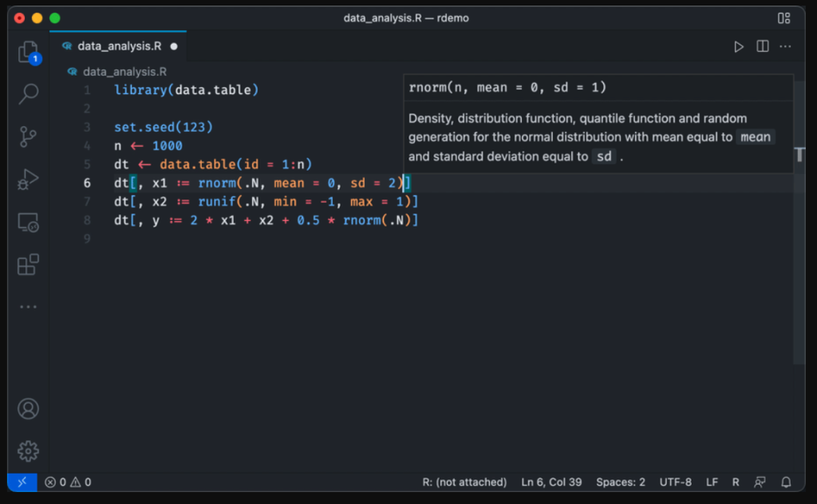Screen dimensions: 817x504
Task: Open notifications bell in status bar
Action: pos(786,482)
